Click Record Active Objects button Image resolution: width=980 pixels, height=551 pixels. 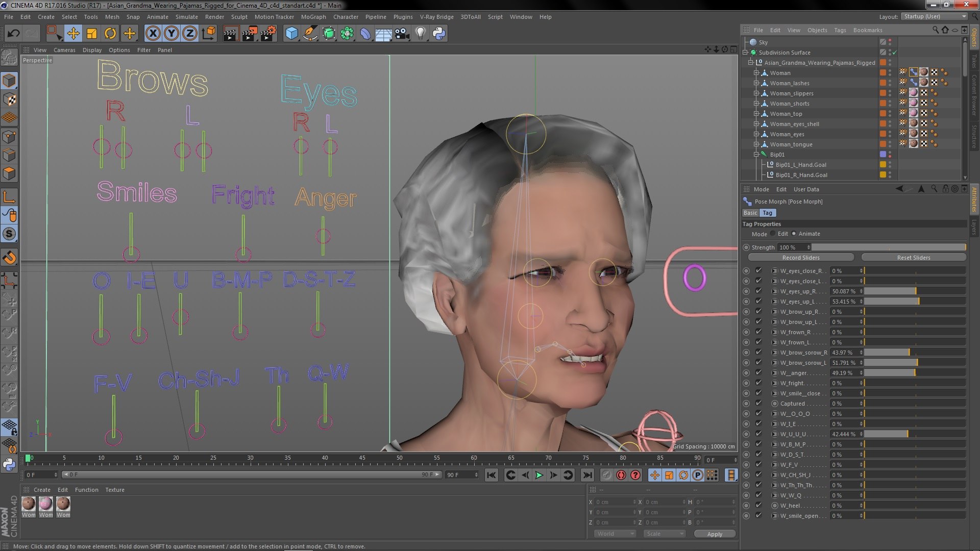(606, 475)
